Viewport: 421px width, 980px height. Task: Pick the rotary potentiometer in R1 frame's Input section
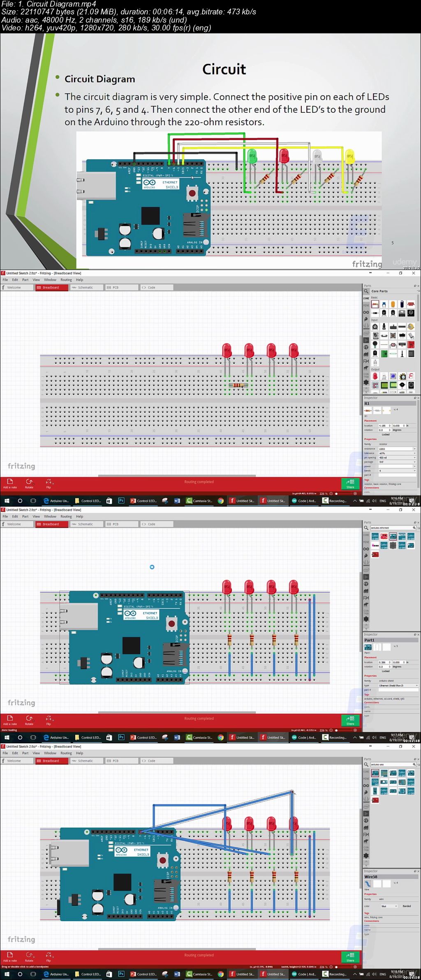point(375,327)
